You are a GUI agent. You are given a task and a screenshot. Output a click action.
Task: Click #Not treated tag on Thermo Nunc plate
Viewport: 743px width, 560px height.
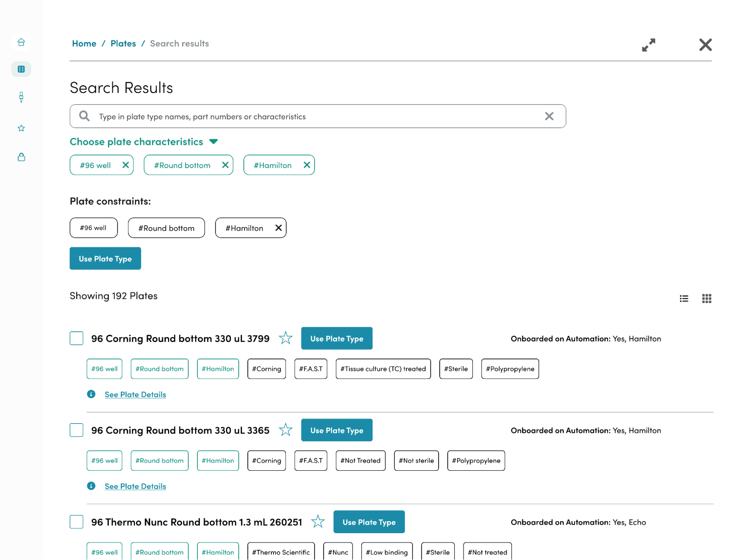[x=487, y=552]
